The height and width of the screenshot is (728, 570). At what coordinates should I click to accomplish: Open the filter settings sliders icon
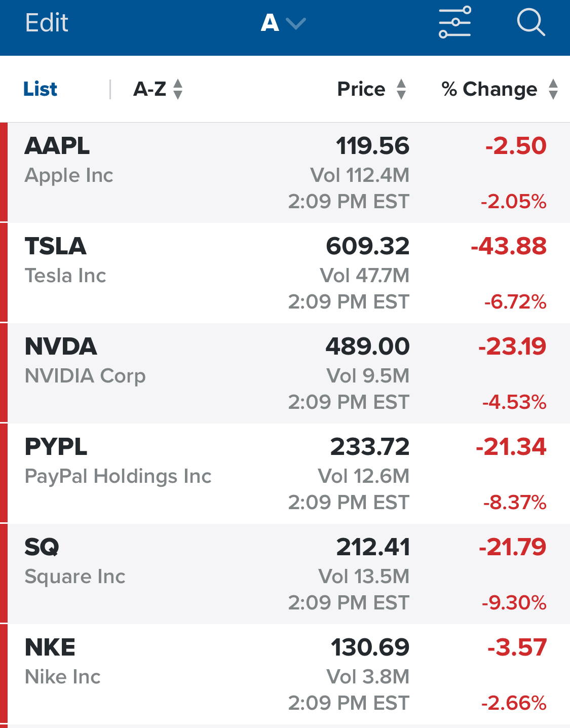pos(454,23)
